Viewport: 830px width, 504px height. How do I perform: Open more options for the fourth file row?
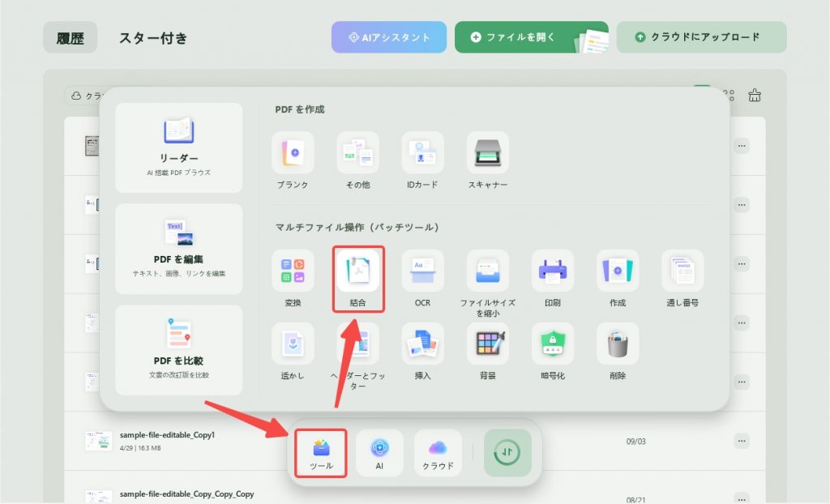point(742,323)
